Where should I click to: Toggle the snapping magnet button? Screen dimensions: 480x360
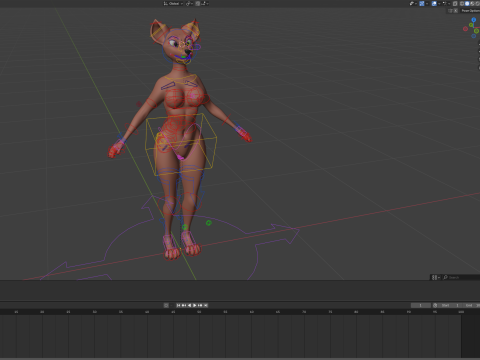(x=197, y=3)
